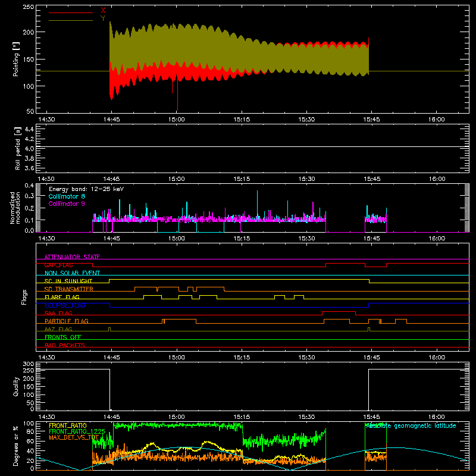Click 'Absolute geomagnetic latitude' legend text
Image resolution: width=476 pixels, height=476 pixels.
tap(411, 426)
